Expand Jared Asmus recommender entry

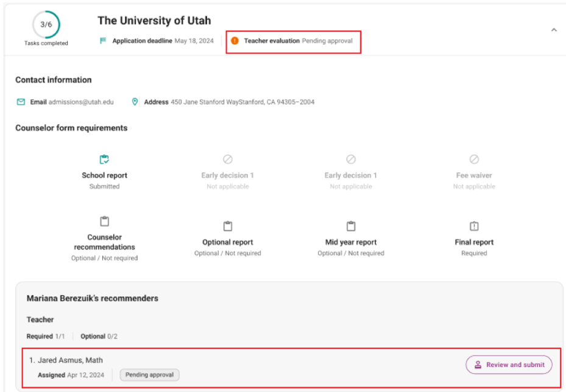(70, 360)
